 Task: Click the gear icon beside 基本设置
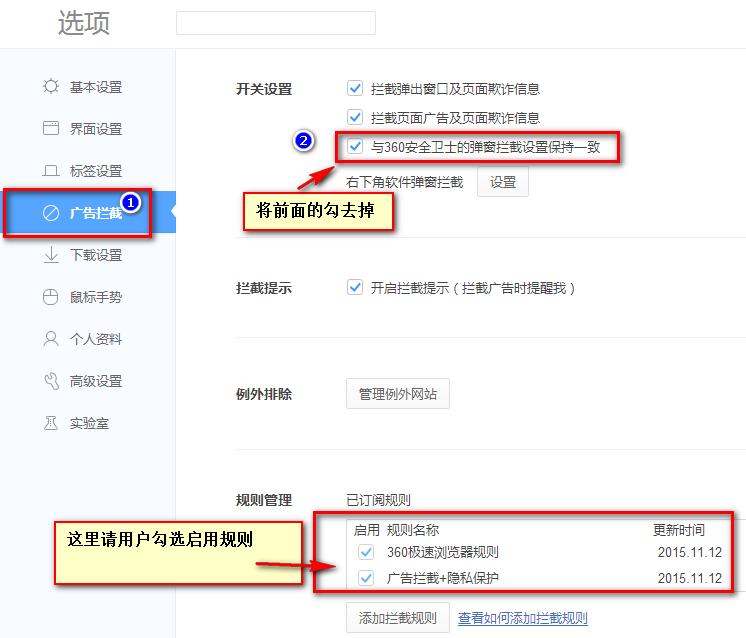(x=51, y=87)
